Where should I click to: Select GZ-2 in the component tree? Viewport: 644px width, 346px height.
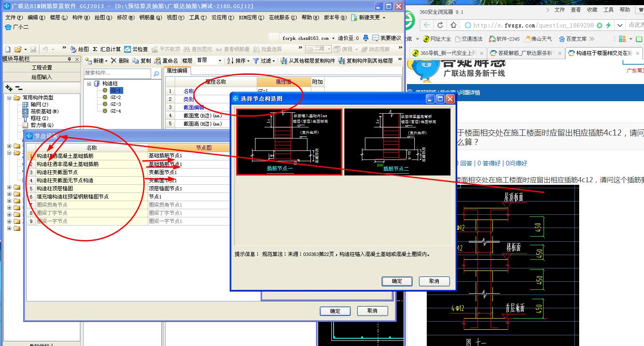[x=115, y=97]
